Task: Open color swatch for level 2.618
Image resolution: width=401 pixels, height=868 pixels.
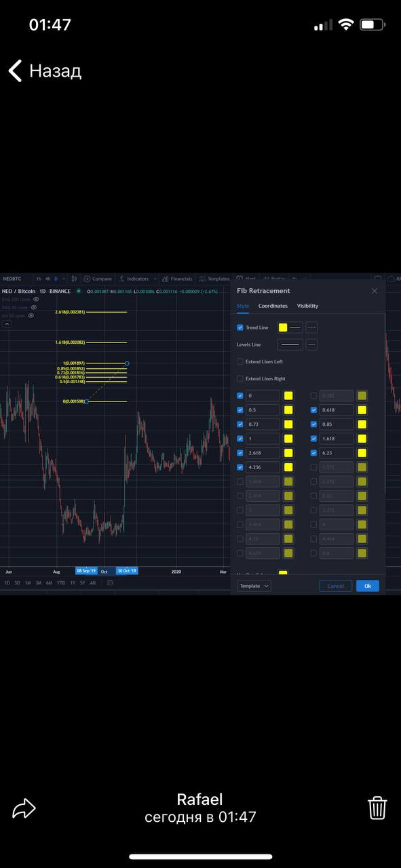Action: click(288, 452)
